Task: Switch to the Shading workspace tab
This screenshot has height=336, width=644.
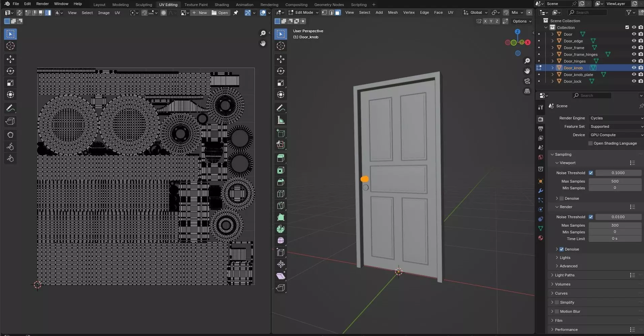Action: point(222,5)
